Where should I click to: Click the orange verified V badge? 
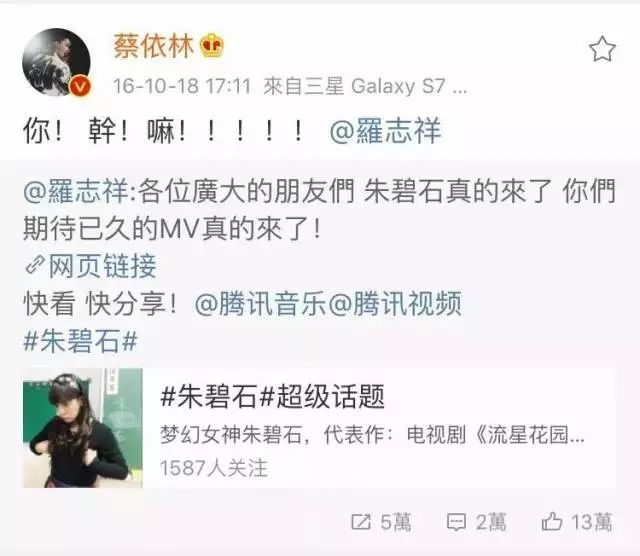tap(80, 86)
